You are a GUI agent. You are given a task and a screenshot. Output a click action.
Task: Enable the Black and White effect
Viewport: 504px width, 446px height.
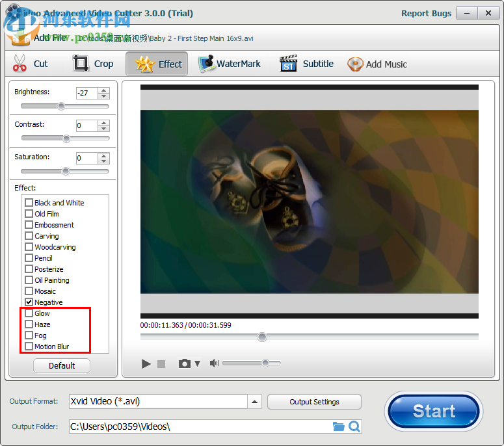click(x=29, y=202)
